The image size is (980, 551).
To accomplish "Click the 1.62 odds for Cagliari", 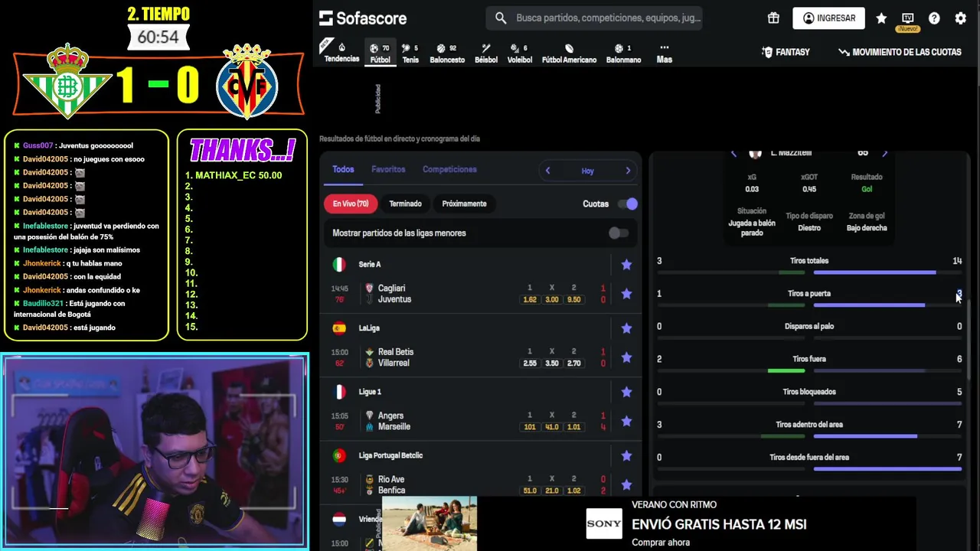I will coord(530,299).
